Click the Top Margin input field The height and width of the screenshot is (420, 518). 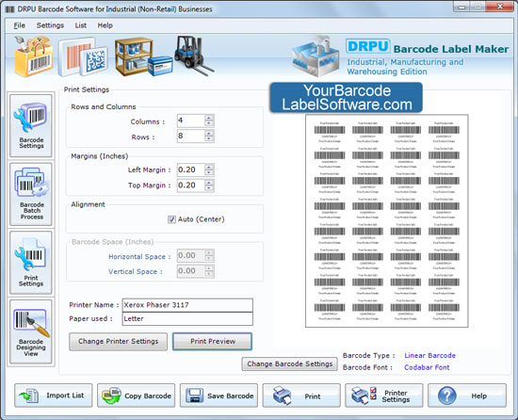191,186
